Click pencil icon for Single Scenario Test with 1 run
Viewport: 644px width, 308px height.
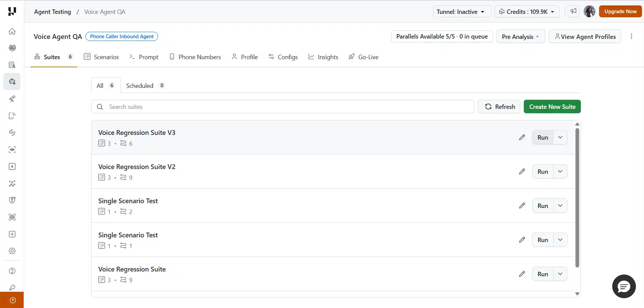tap(522, 240)
